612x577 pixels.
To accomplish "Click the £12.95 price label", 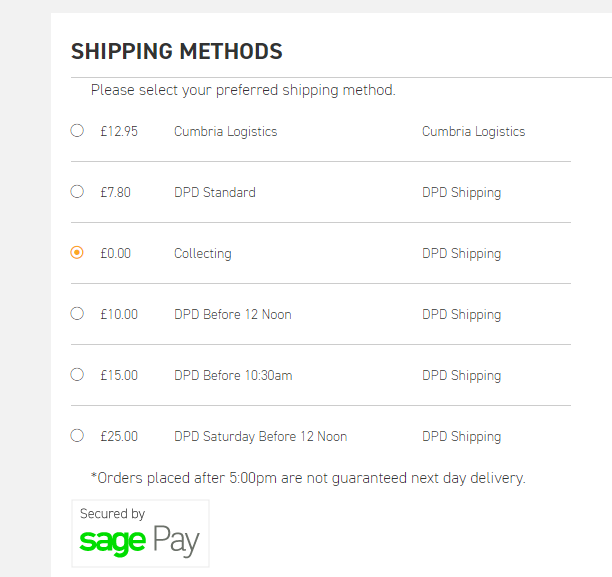I will (119, 131).
